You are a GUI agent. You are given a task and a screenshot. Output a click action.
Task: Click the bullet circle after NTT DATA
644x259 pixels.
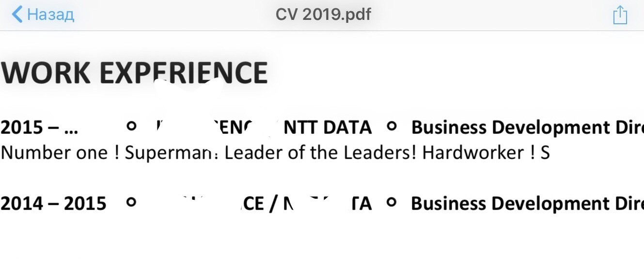click(392, 126)
